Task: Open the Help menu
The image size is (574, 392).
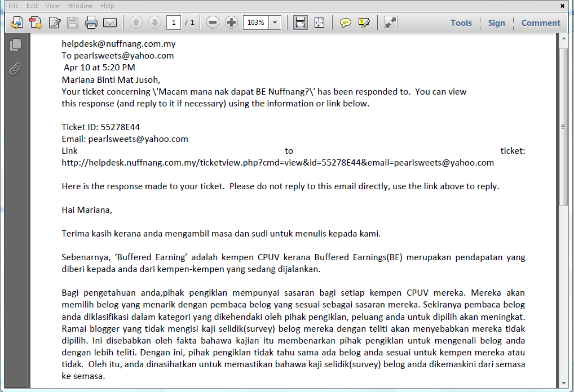Action: [x=107, y=6]
